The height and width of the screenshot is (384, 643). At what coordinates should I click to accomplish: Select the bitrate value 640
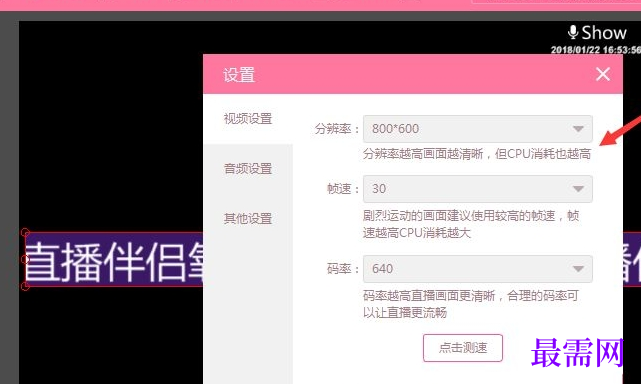pyautogui.click(x=382, y=269)
